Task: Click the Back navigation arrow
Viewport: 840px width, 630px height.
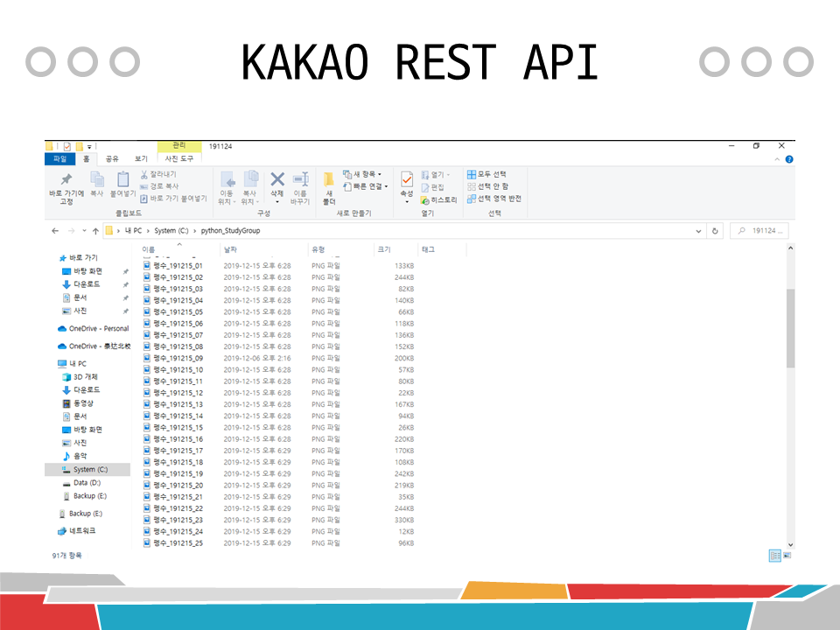Action: tap(55, 231)
